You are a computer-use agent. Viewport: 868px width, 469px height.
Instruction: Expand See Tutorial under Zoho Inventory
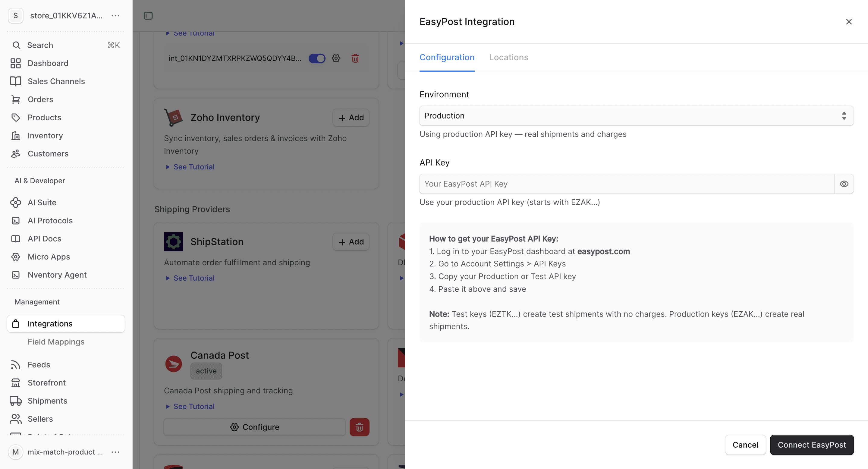coord(190,167)
